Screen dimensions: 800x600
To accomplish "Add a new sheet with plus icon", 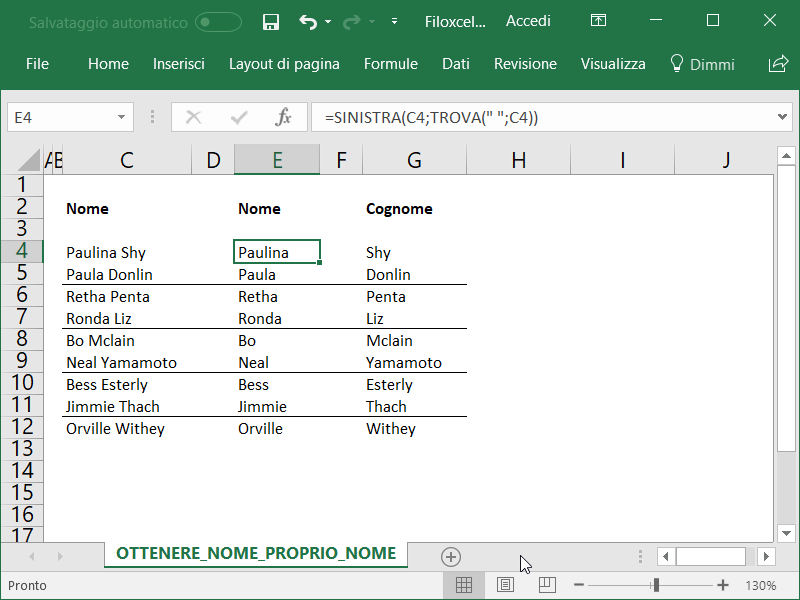I will (x=451, y=557).
